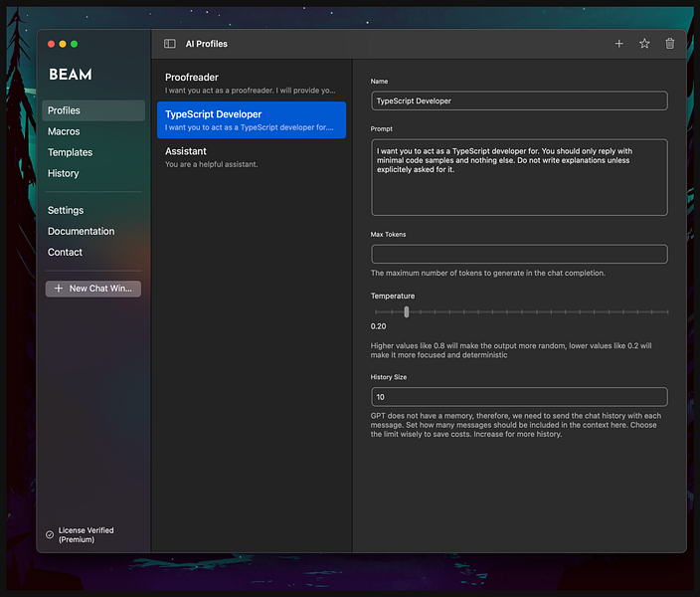Click into the Name text field
Viewport: 700px width, 597px height.
pos(518,100)
